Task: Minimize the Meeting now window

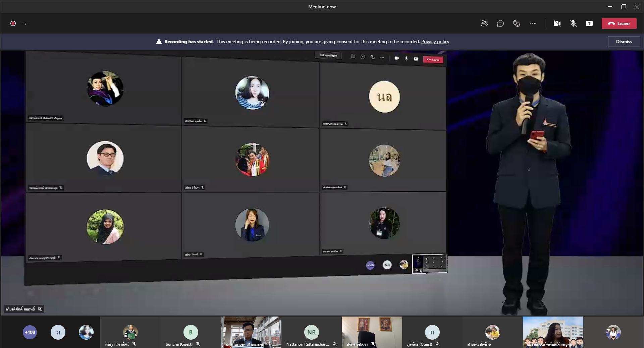Action: [x=610, y=7]
